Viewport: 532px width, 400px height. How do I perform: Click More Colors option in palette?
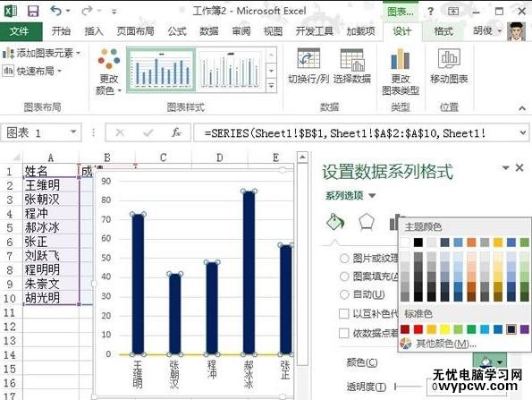[x=446, y=344]
